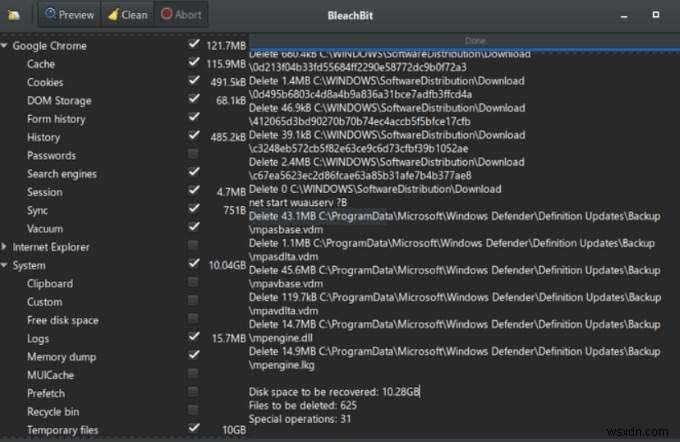Open the shred files folder icon
The height and width of the screenshot is (442, 680).
pyautogui.click(x=14, y=15)
